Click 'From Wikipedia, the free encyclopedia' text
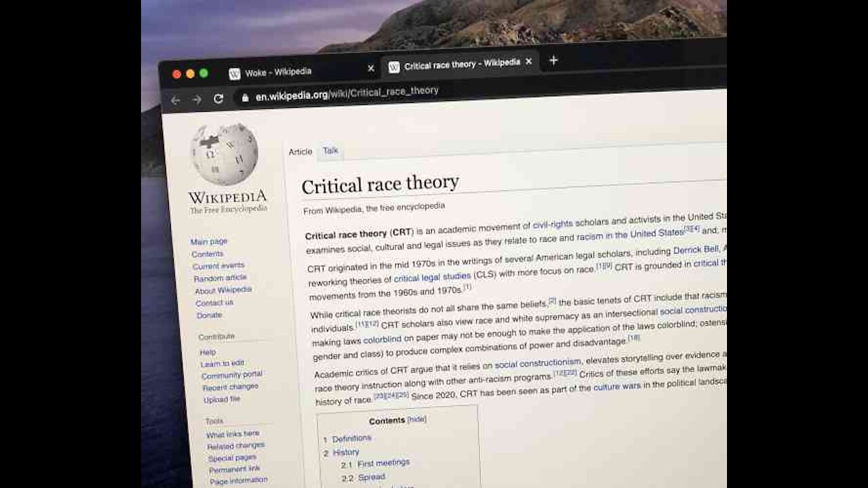This screenshot has width=868, height=488. click(x=374, y=209)
